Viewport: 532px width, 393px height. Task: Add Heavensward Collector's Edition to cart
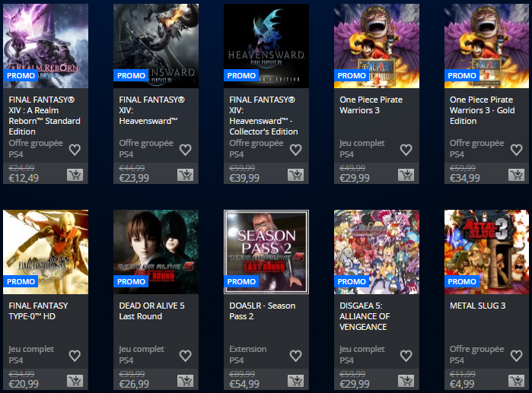[x=295, y=175]
